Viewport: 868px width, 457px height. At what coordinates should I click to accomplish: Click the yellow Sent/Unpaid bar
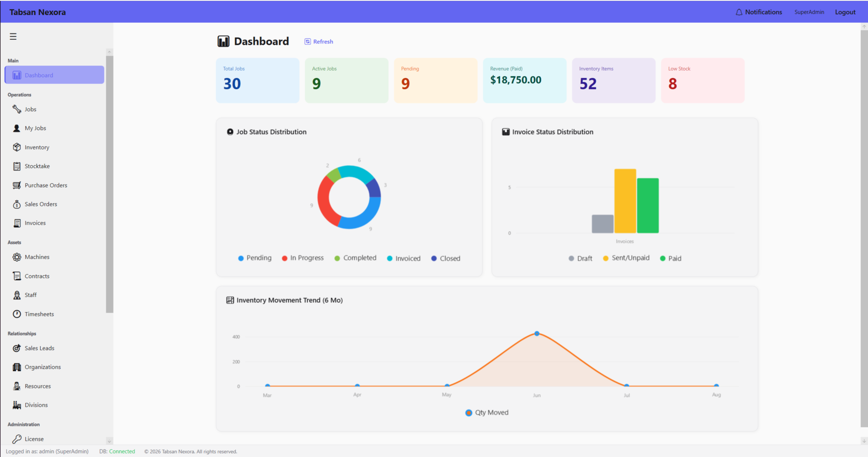coord(625,201)
